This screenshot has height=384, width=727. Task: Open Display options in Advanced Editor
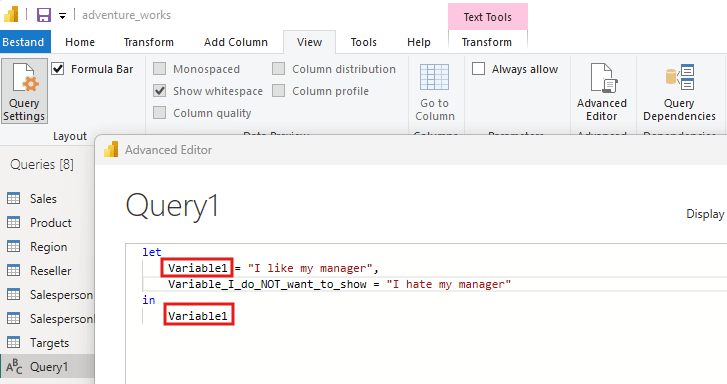pos(705,214)
